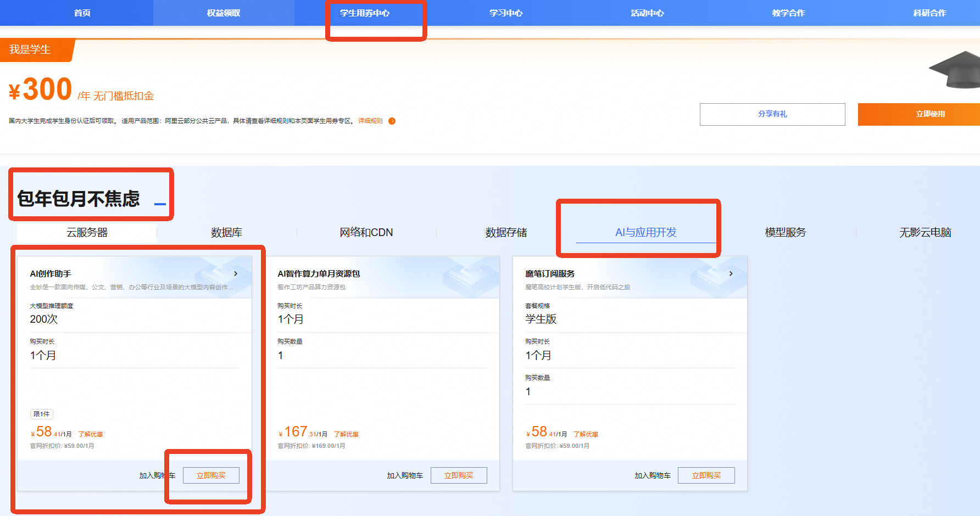Open the 魔笔订阅服务 product title
The height and width of the screenshot is (516, 980).
pos(550,273)
